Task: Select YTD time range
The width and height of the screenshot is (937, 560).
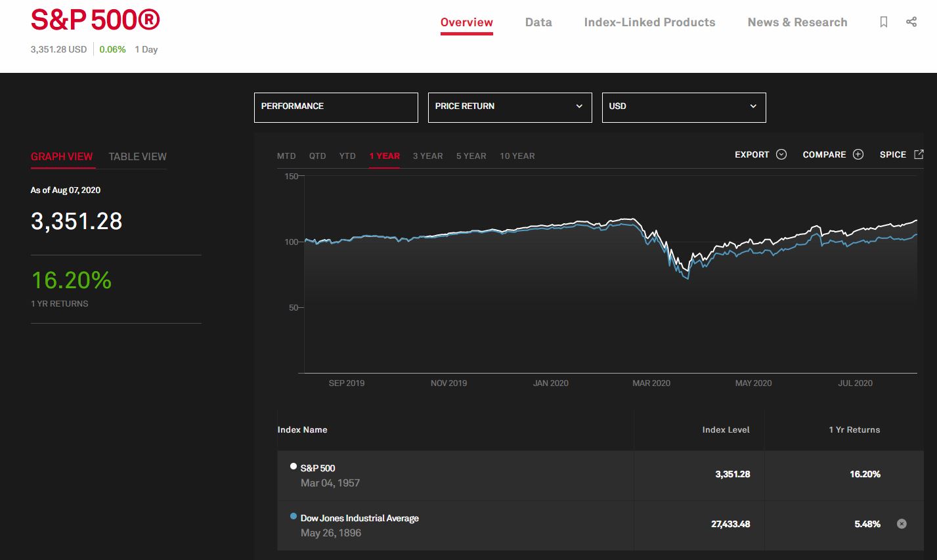Action: [347, 156]
